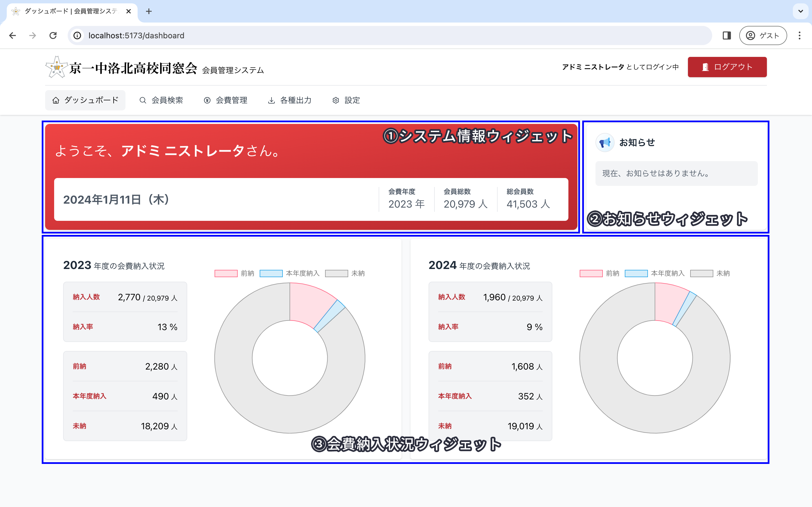
Task: Open 設定 via the gear icon
Action: [336, 100]
